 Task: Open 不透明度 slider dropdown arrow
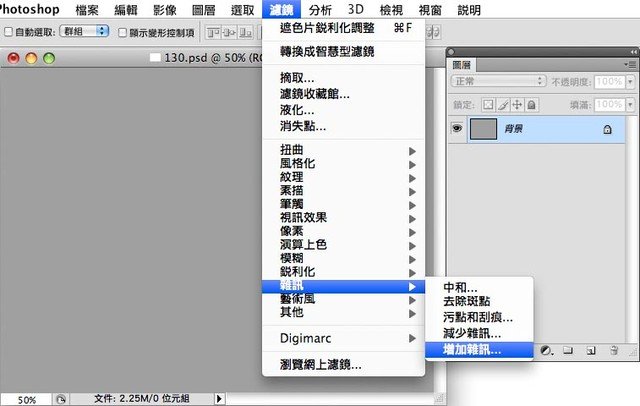(631, 82)
